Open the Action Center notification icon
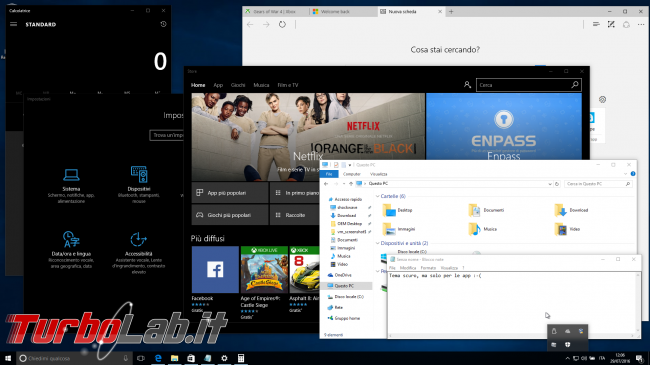Image resolution: width=650 pixels, height=365 pixels. click(640, 358)
